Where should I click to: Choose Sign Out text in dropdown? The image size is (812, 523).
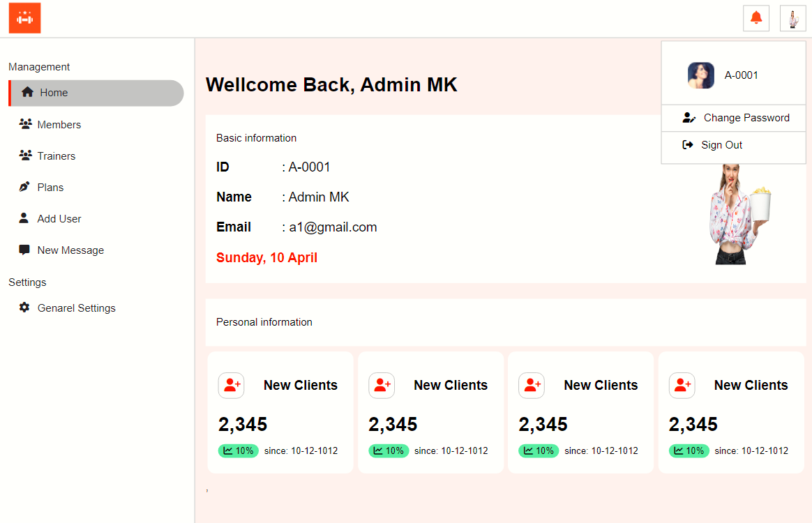[721, 145]
